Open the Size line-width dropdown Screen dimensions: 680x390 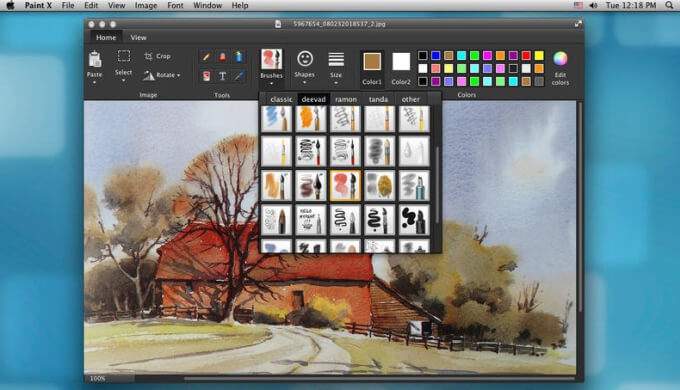336,83
